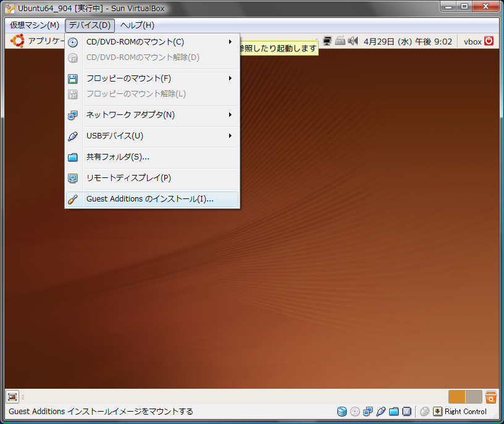Click shared folders indicator in status bar
Viewport: 504px width, 424px height.
394,412
